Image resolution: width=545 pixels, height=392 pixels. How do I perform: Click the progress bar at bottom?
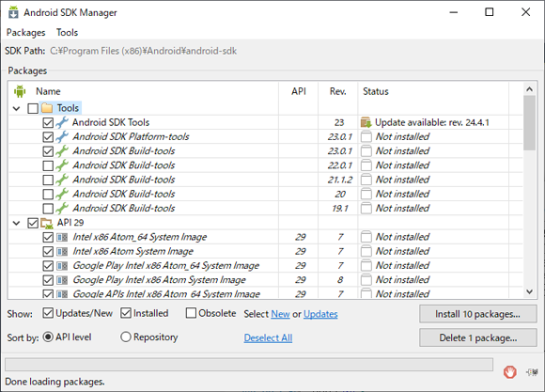tap(249, 365)
